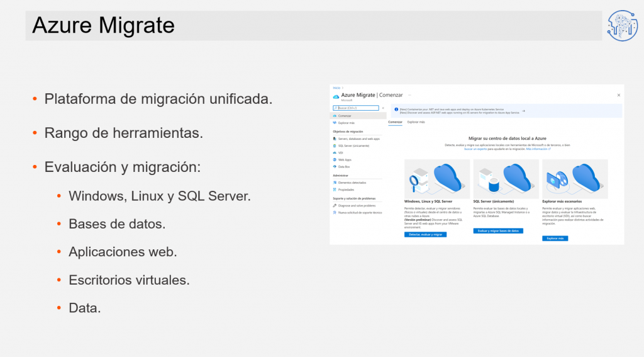
Task: Click sub-bullet 'Data.'
Action: click(x=85, y=308)
